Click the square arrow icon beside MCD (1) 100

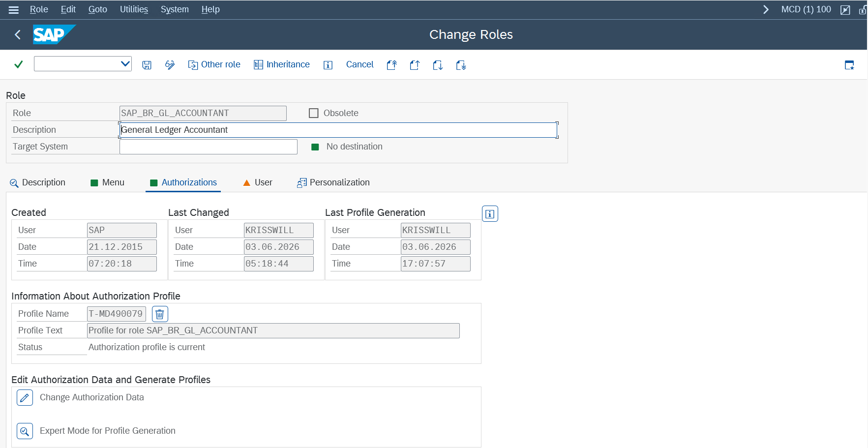845,10
